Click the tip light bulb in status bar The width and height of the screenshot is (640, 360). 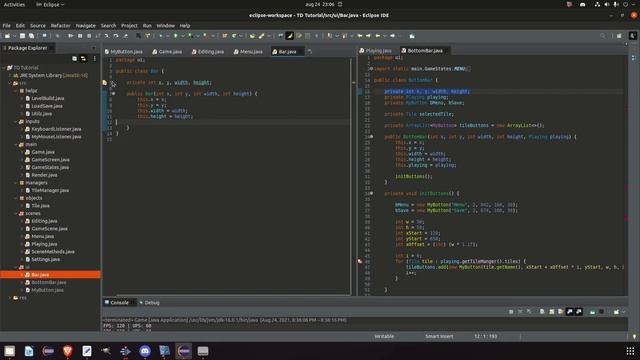pos(634,337)
